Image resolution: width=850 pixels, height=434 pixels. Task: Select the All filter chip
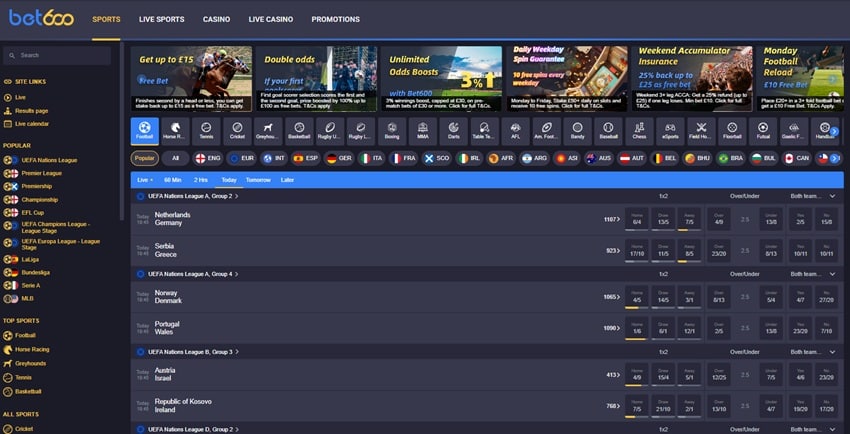point(175,158)
